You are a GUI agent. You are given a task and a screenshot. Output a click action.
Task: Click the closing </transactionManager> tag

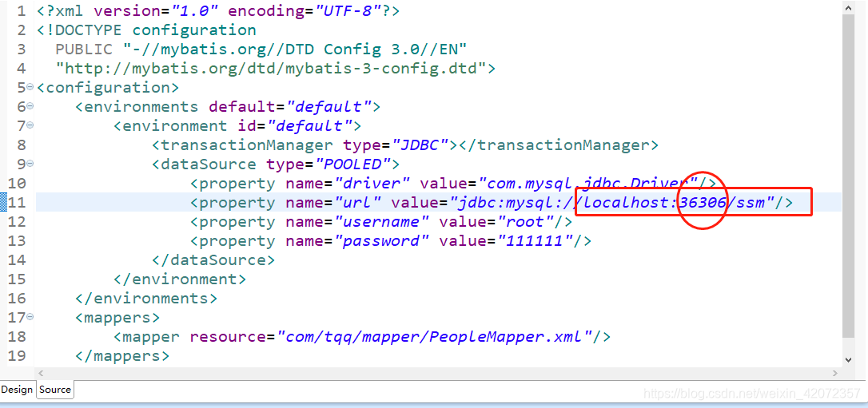[x=559, y=145]
